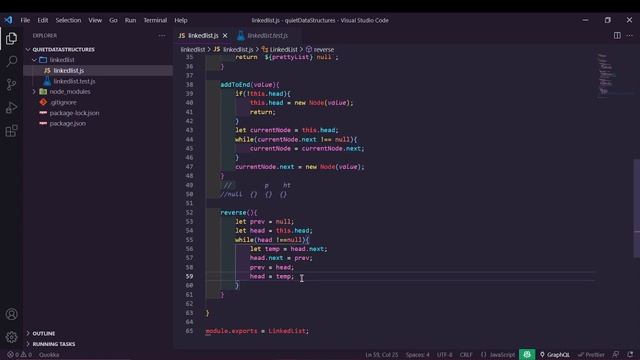The image size is (640, 360).
Task: Split the editor to the right
Action: [617, 36]
